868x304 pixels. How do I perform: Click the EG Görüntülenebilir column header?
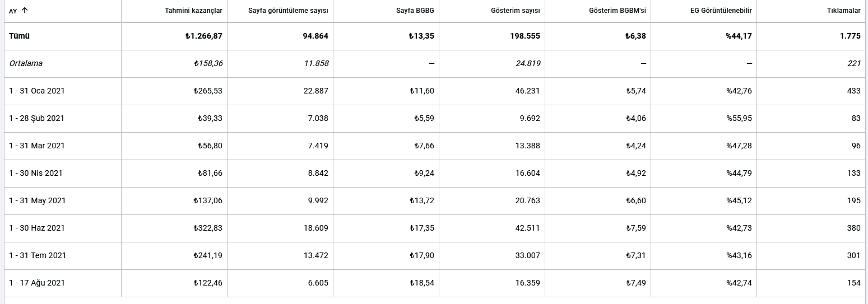[x=722, y=11]
